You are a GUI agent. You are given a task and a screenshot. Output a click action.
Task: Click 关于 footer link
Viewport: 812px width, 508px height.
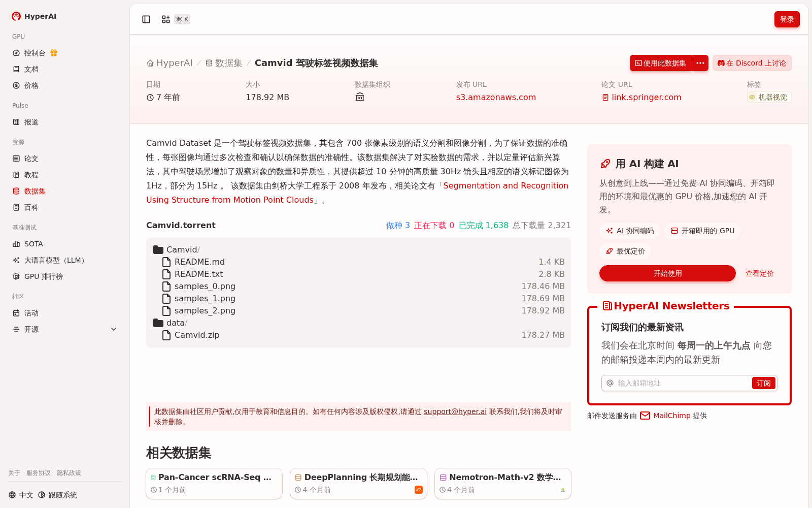pyautogui.click(x=14, y=473)
